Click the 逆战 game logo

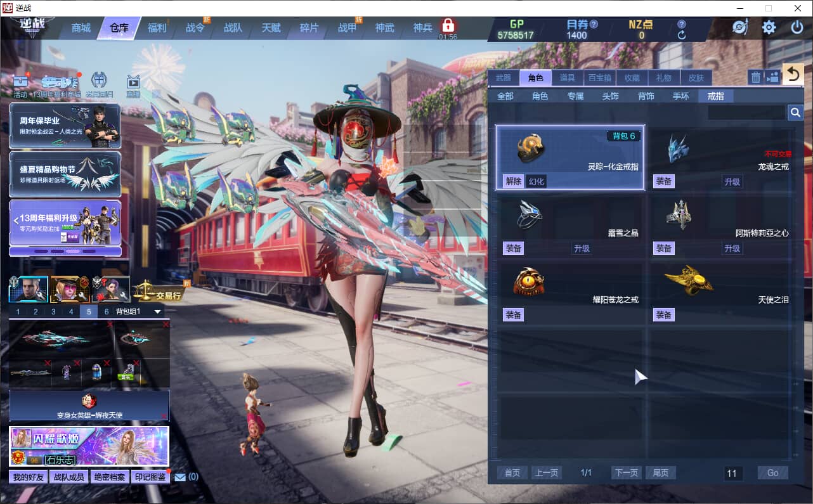point(33,28)
